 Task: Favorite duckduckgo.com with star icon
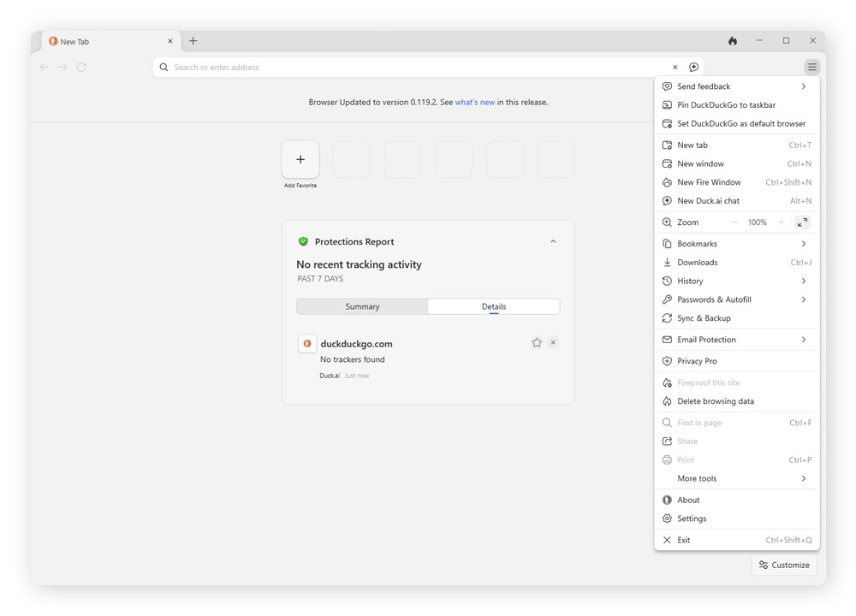(x=537, y=342)
